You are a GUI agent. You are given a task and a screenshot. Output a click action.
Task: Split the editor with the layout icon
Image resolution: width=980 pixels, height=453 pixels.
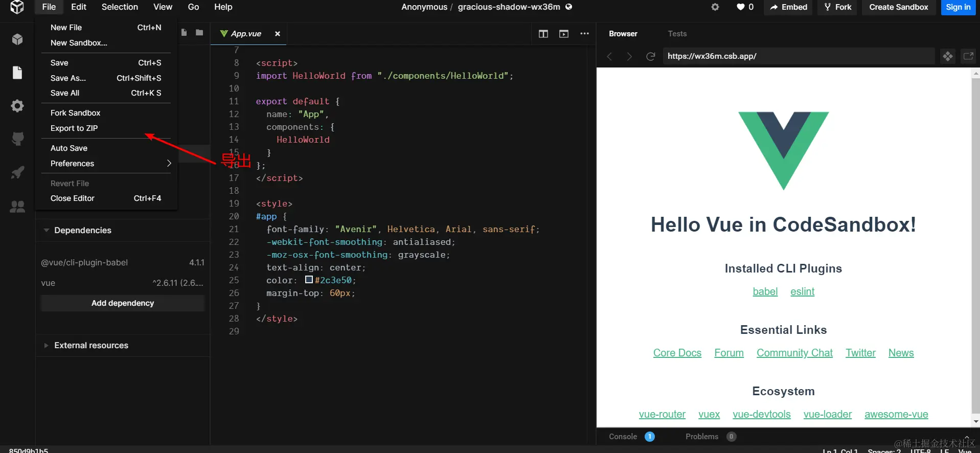(543, 34)
